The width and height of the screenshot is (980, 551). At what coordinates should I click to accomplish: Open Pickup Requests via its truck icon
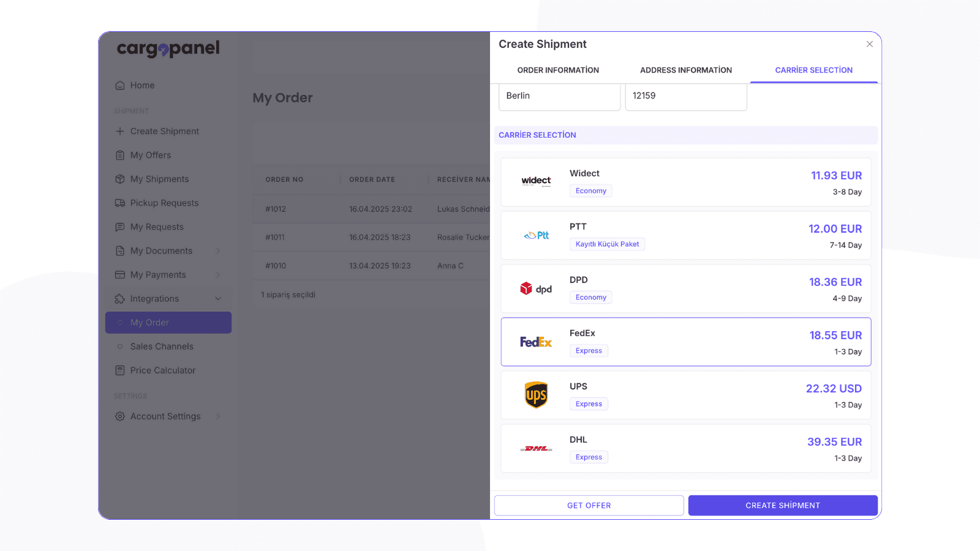pyautogui.click(x=120, y=203)
